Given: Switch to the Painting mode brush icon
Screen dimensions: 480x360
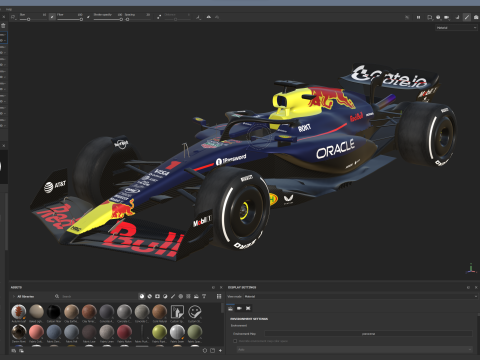Looking at the screenshot, I should pos(467,17).
